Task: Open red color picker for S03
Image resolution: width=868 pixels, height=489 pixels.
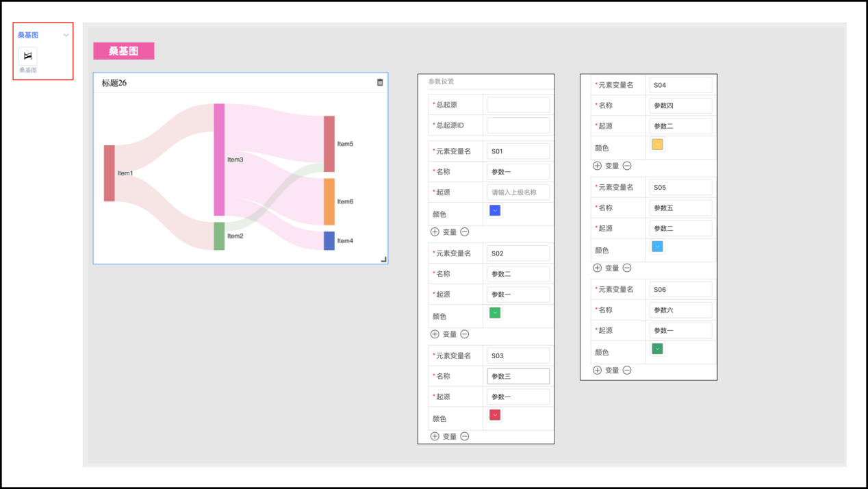Action: (495, 415)
